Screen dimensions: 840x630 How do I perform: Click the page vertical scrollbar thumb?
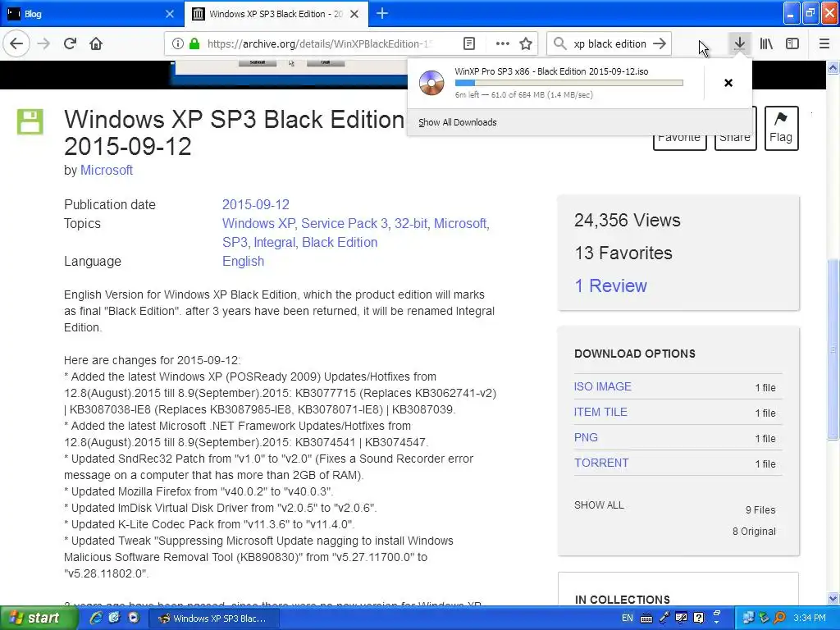pyautogui.click(x=833, y=349)
